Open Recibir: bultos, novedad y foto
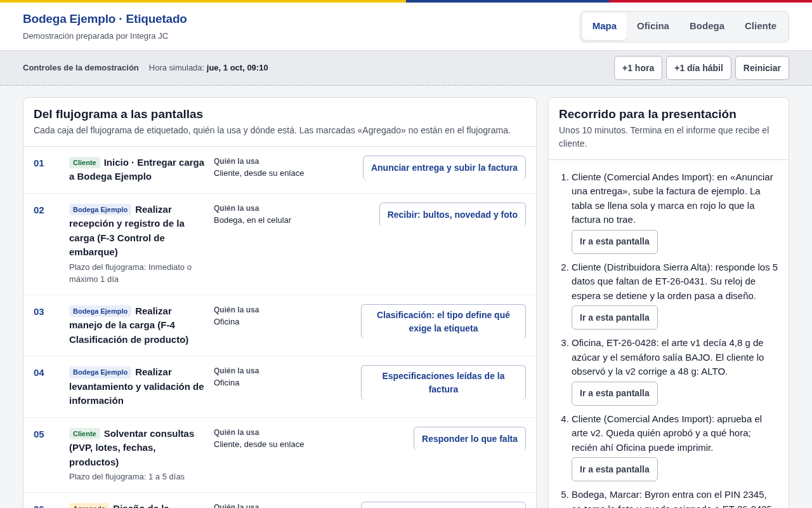This screenshot has height=508, width=812. click(452, 215)
